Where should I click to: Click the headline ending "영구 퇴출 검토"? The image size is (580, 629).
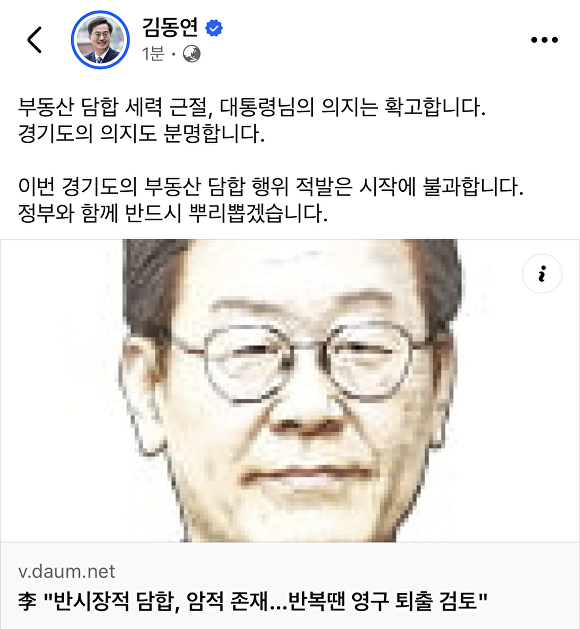pyautogui.click(x=414, y=601)
